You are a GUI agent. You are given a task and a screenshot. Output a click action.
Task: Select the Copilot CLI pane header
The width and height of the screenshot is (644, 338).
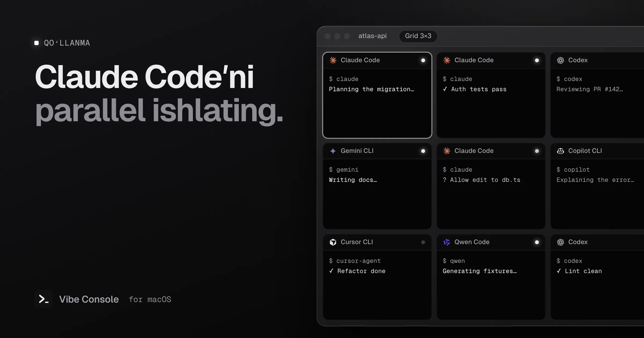(597, 151)
